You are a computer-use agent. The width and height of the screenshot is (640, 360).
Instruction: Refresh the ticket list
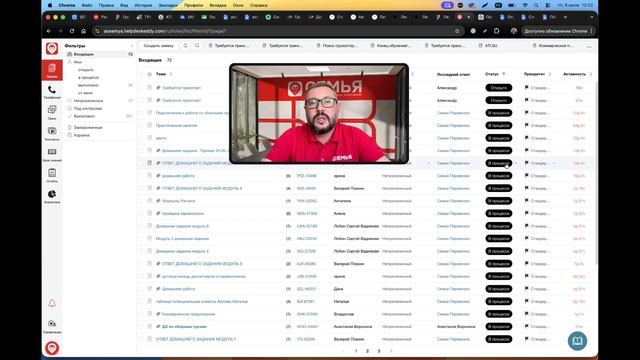click(185, 46)
